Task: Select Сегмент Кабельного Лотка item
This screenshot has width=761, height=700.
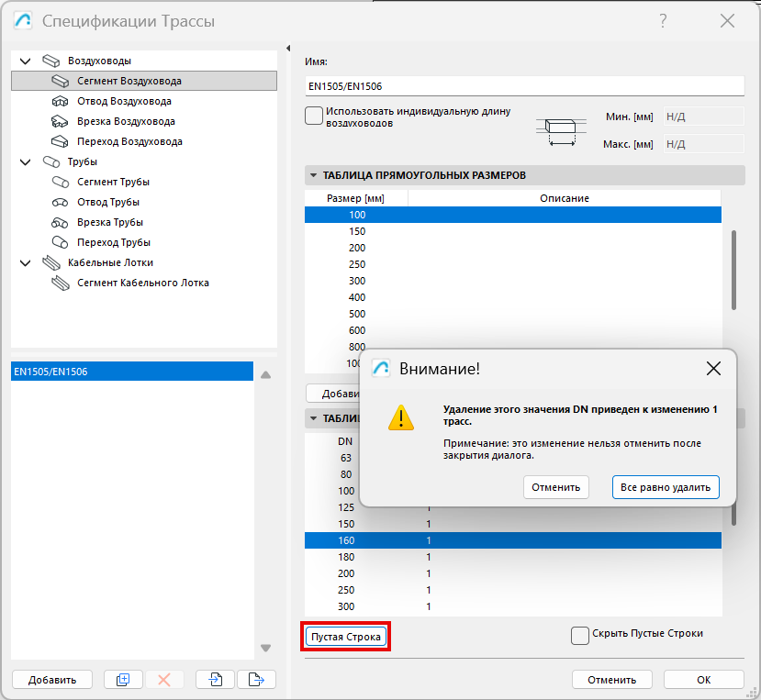Action: (142, 283)
